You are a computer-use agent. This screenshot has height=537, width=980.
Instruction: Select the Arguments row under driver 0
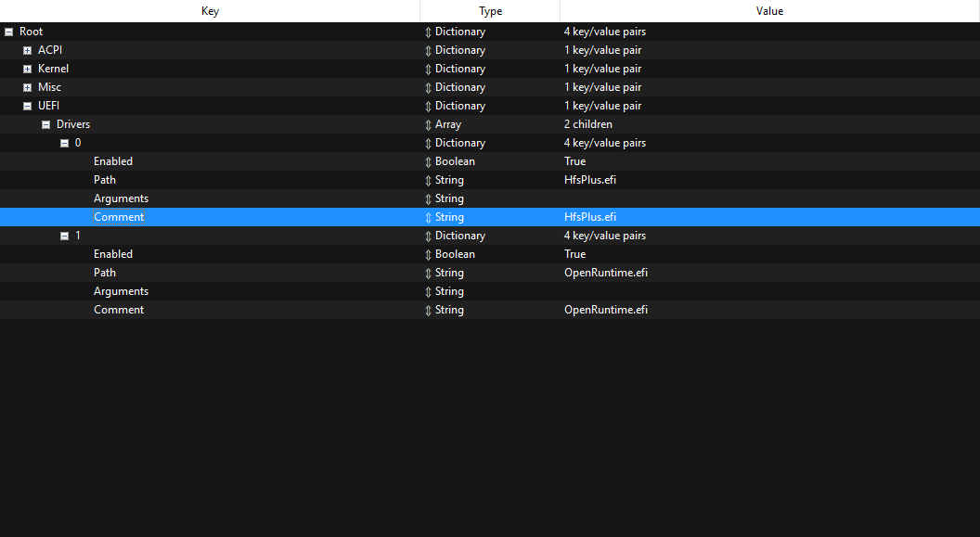(x=121, y=198)
